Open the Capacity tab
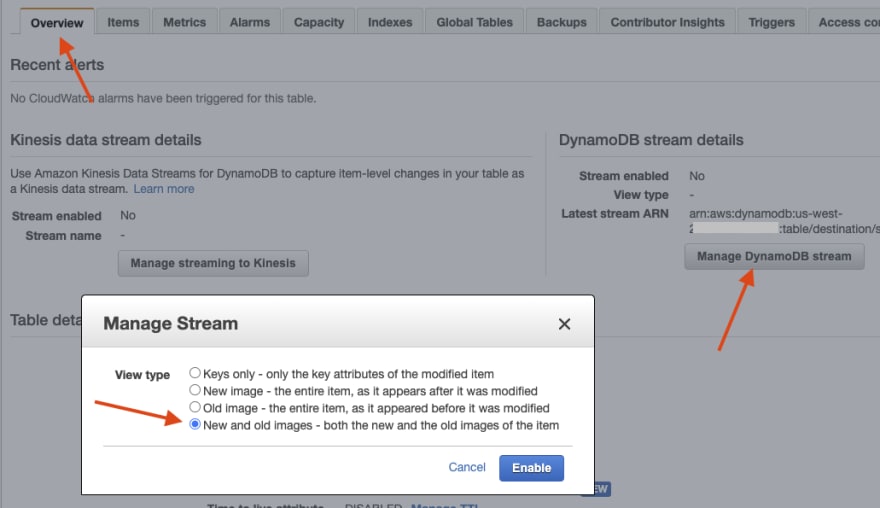Image resolution: width=880 pixels, height=508 pixels. pyautogui.click(x=319, y=22)
